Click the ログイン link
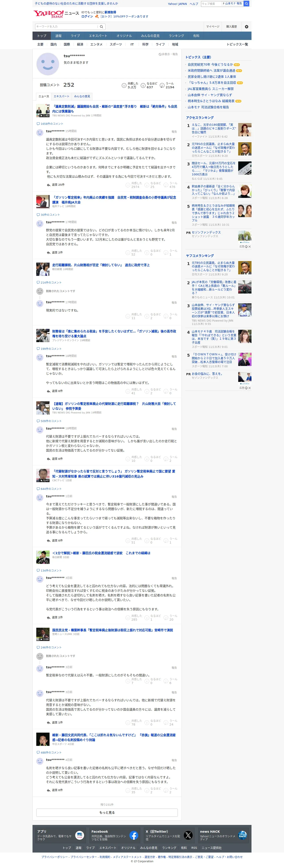Viewport: 284px width, 868px height. point(87,17)
